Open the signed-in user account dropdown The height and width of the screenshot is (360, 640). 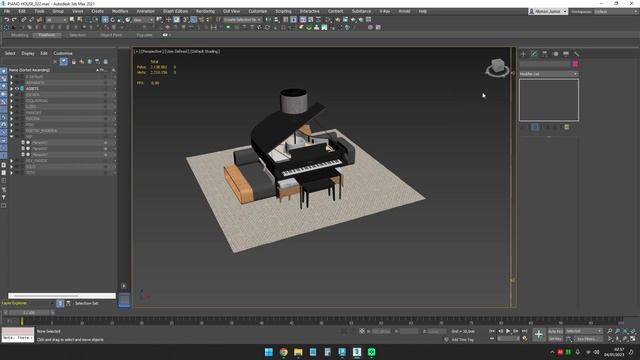548,11
